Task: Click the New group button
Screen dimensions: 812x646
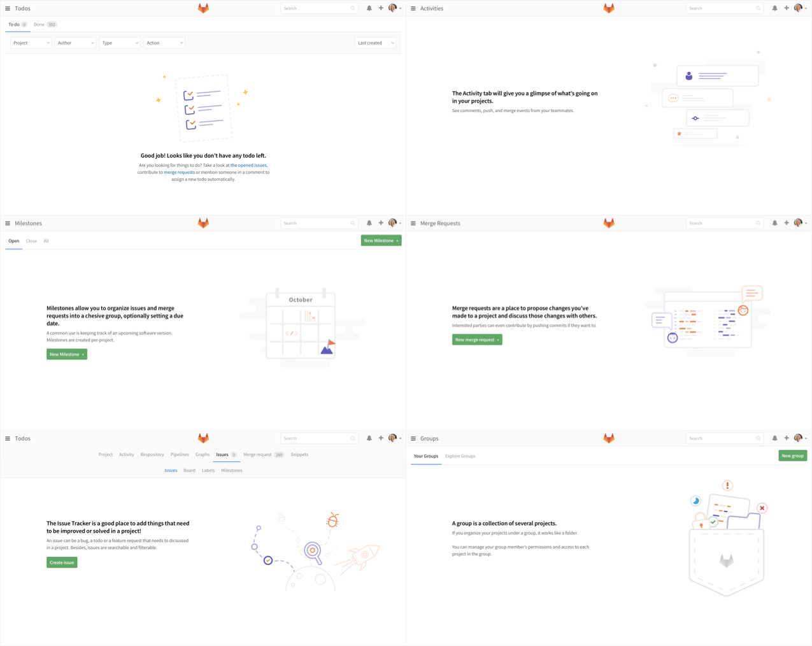Action: coord(792,456)
